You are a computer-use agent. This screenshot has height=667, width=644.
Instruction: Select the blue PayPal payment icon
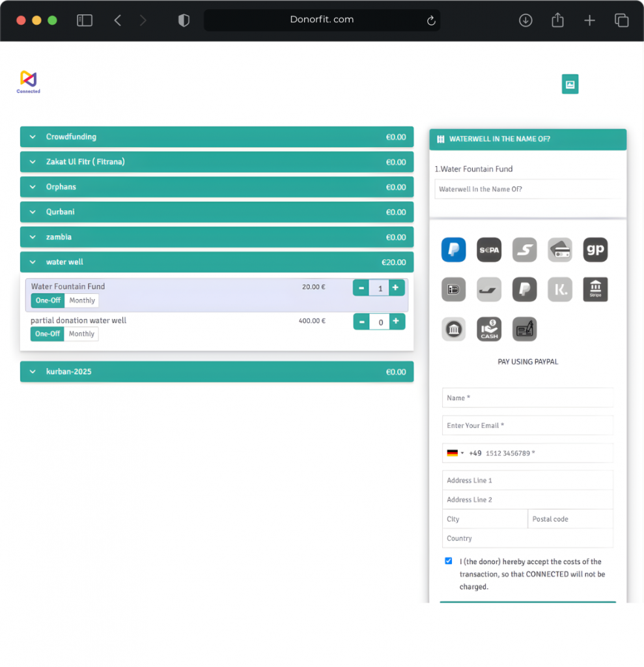(453, 250)
